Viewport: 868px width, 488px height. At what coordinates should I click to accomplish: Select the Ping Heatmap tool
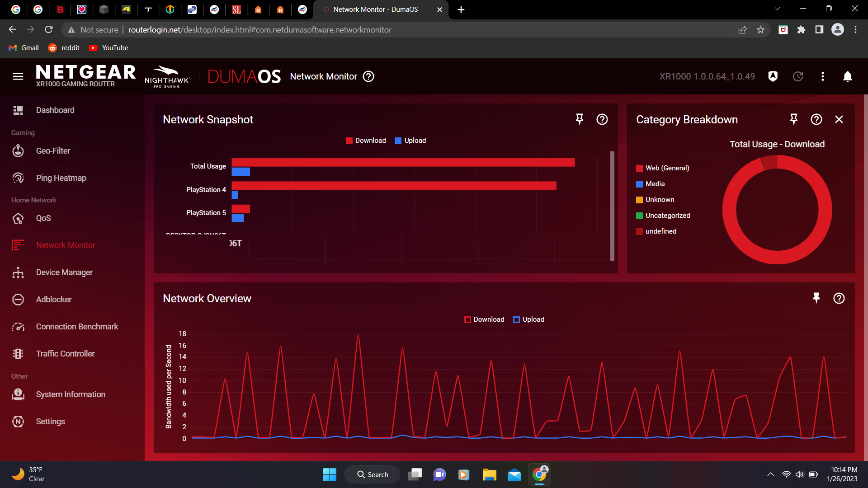pyautogui.click(x=61, y=178)
